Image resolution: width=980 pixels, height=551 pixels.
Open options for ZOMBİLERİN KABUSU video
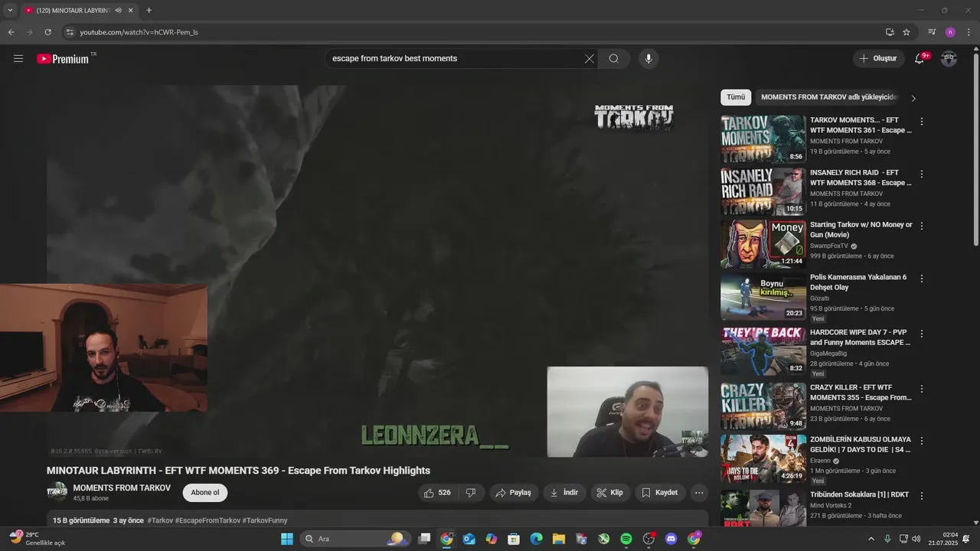pyautogui.click(x=922, y=441)
